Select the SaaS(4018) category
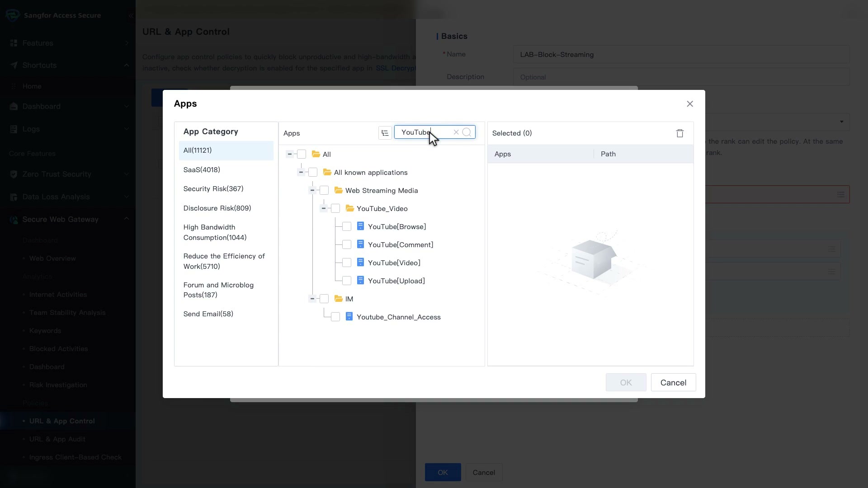This screenshot has height=488, width=868. tap(226, 170)
